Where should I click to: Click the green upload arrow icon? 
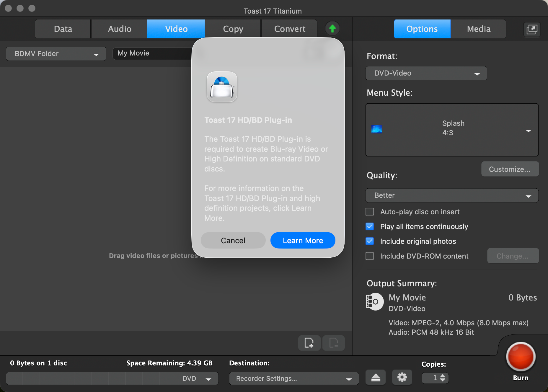pos(332,29)
